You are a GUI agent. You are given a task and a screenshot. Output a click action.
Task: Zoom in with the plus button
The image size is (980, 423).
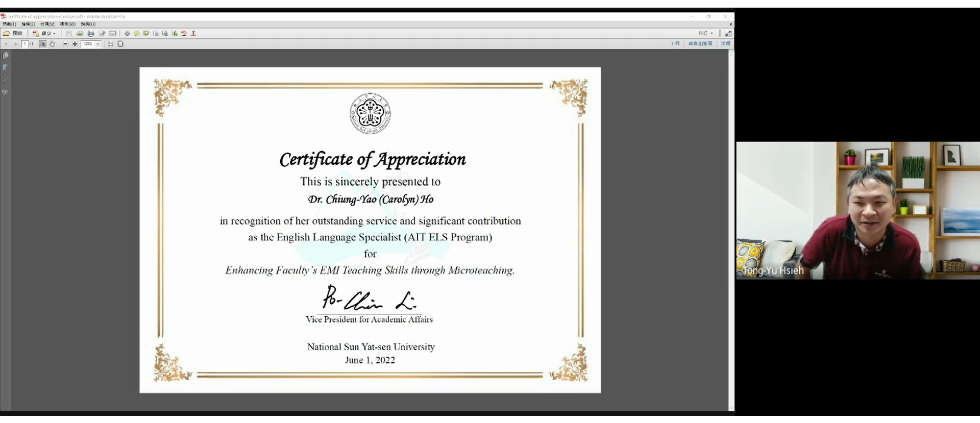click(75, 44)
